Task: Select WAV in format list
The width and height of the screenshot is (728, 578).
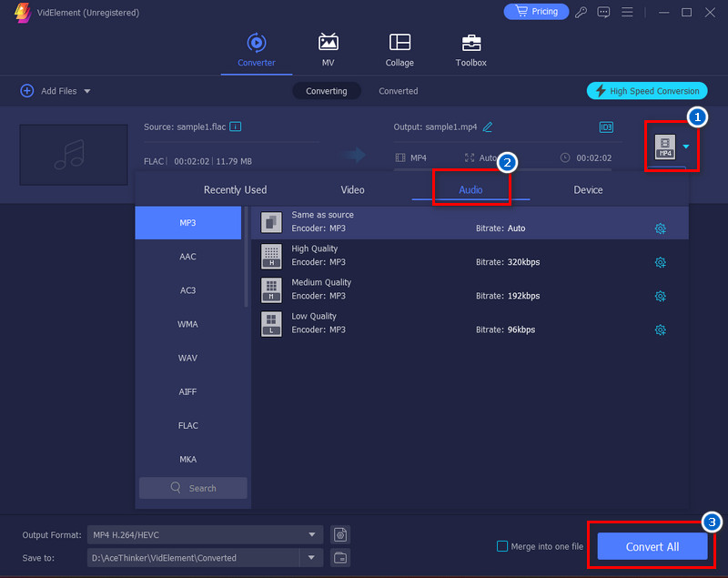Action: click(188, 358)
